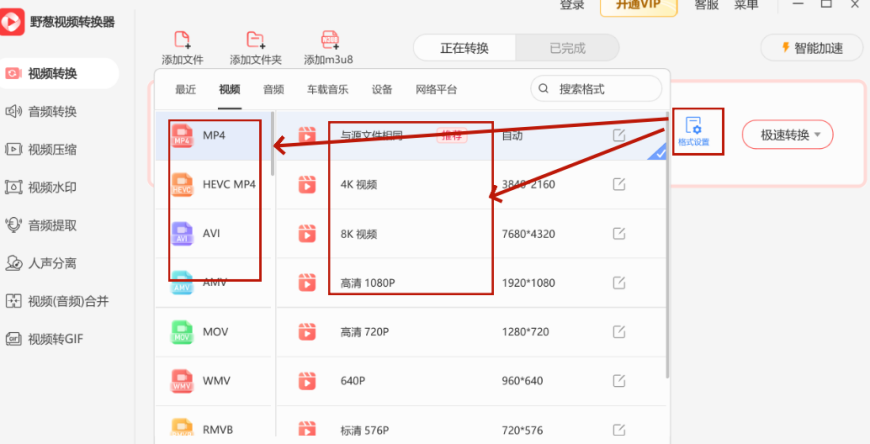The width and height of the screenshot is (870, 444).
Task: Edit the 与源文件相同 preset
Action: pyautogui.click(x=619, y=135)
